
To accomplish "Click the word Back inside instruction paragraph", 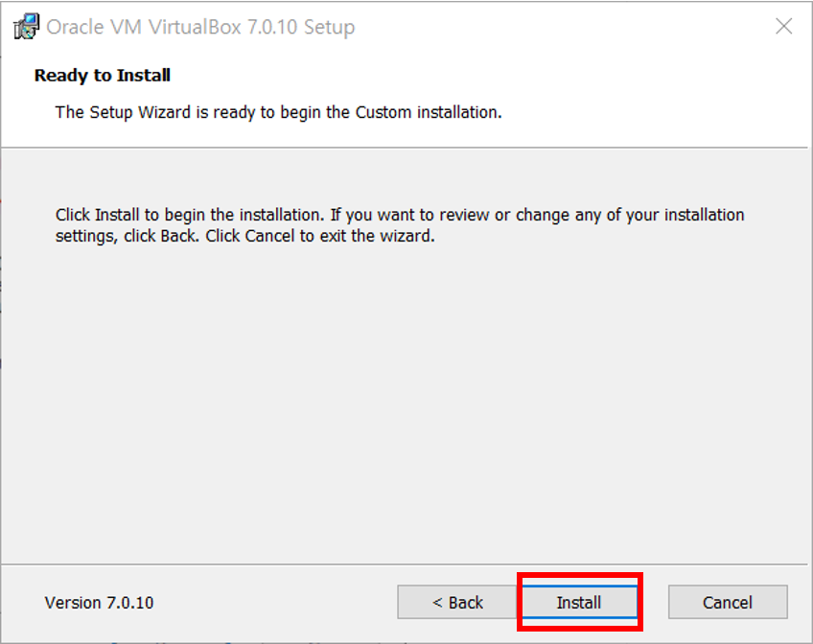I will [179, 237].
